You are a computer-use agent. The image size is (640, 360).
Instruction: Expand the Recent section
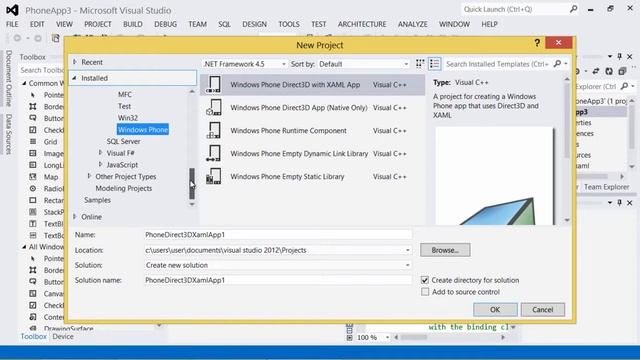click(75, 62)
